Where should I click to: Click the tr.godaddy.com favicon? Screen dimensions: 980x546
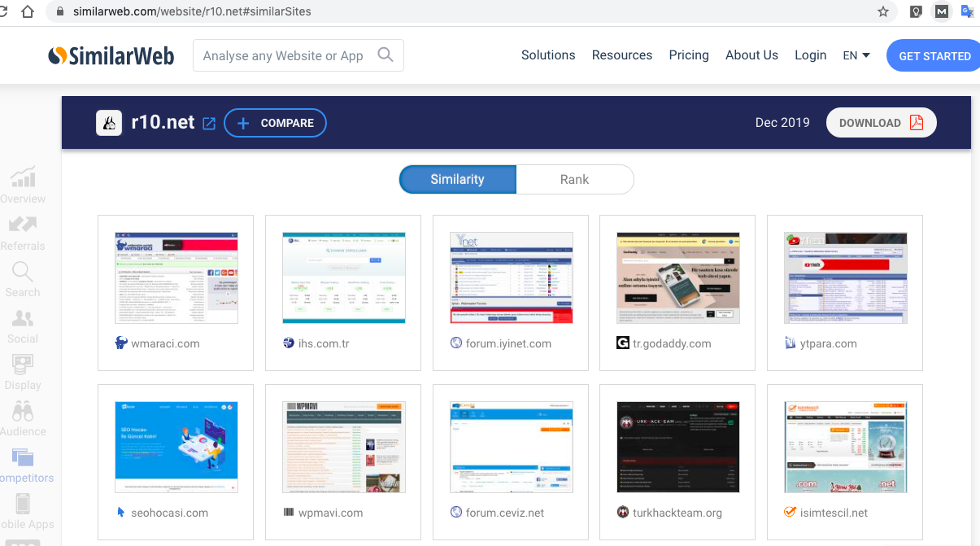(x=623, y=343)
